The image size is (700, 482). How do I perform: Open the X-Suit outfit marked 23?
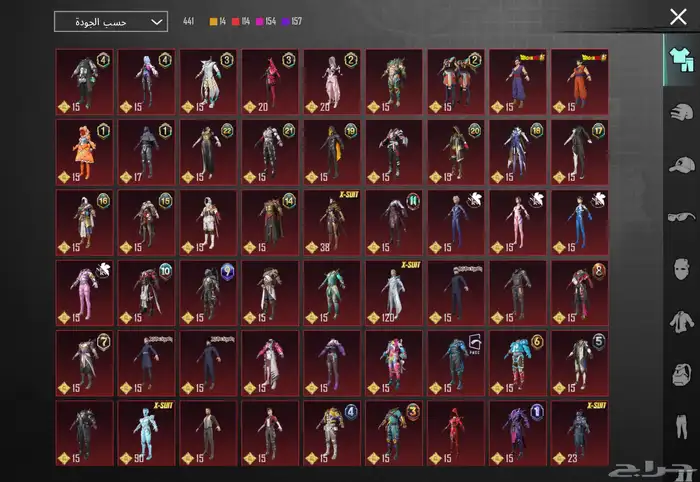pos(579,433)
